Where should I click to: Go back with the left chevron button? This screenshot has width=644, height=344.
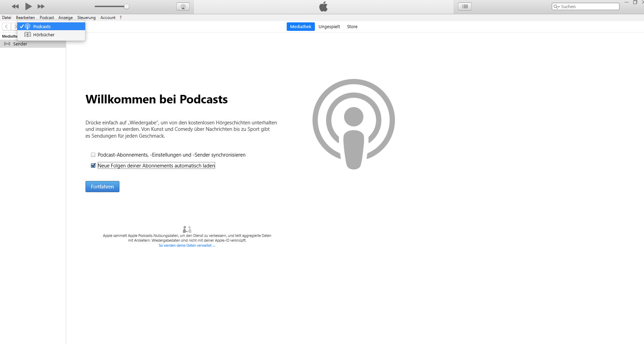coord(6,26)
